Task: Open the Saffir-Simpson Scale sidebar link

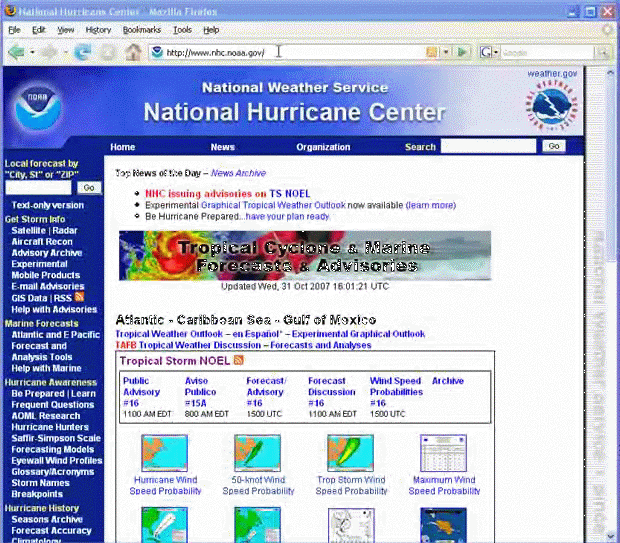Action: click(x=56, y=438)
